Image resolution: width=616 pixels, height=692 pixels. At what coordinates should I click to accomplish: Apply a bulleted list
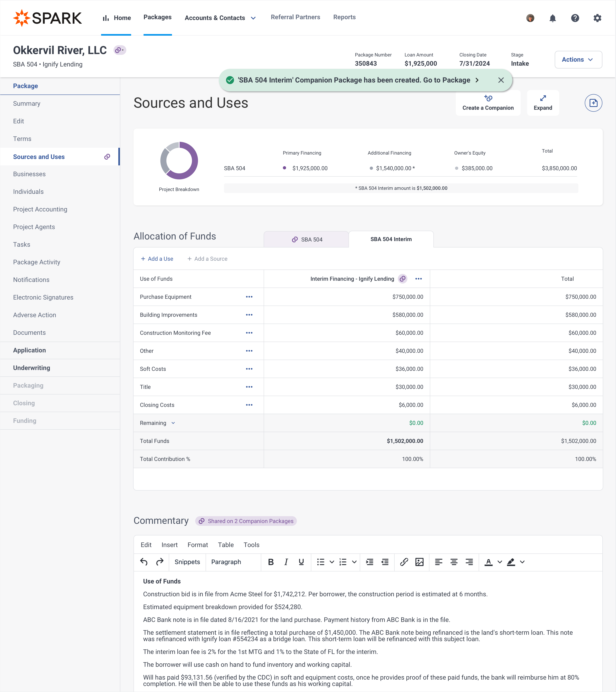point(321,562)
